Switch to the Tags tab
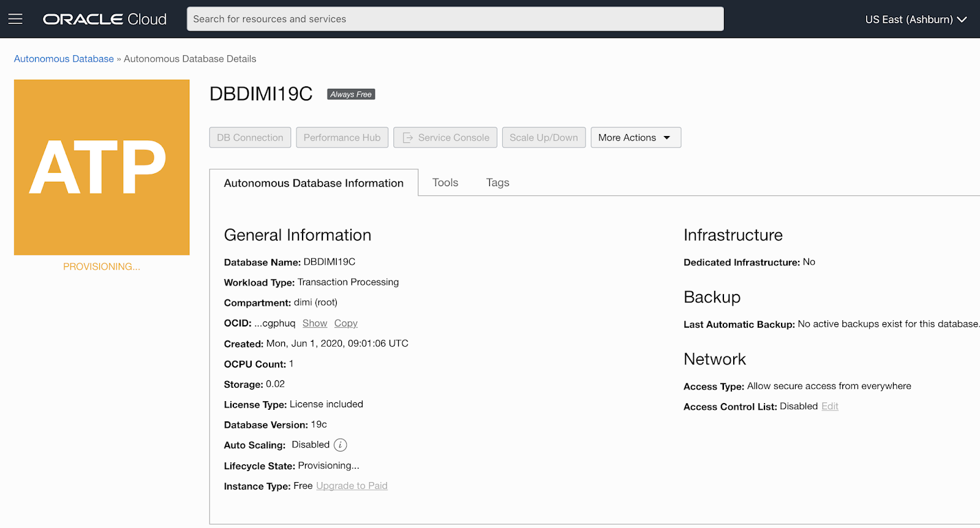The height and width of the screenshot is (528, 980). pyautogui.click(x=498, y=183)
